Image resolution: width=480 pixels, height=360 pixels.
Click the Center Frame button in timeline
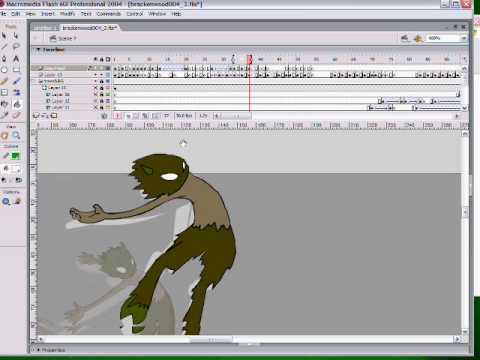117,116
